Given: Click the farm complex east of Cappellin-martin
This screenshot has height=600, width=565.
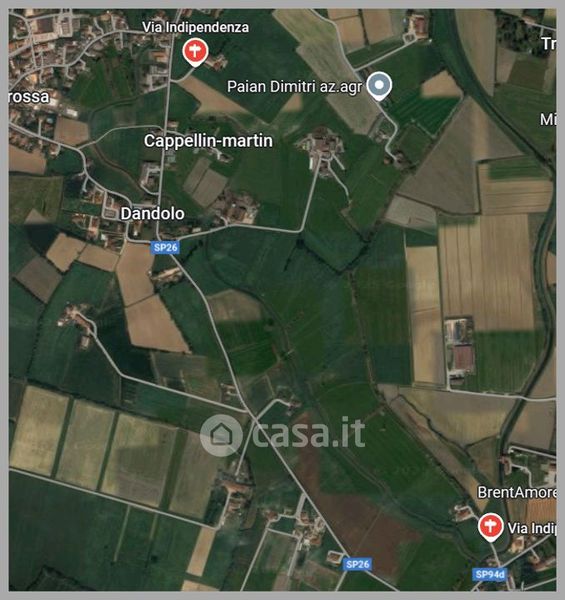Looking at the screenshot, I should (322, 152).
